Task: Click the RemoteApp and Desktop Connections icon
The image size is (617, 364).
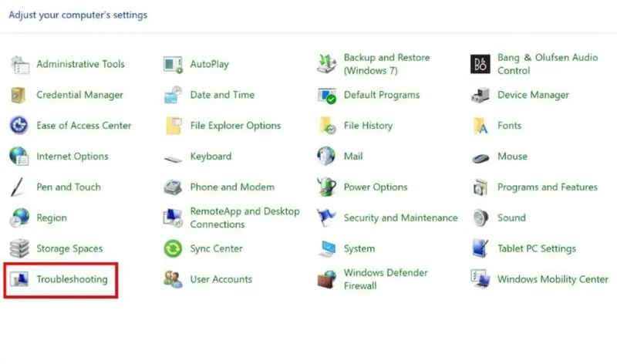Action: 173,217
